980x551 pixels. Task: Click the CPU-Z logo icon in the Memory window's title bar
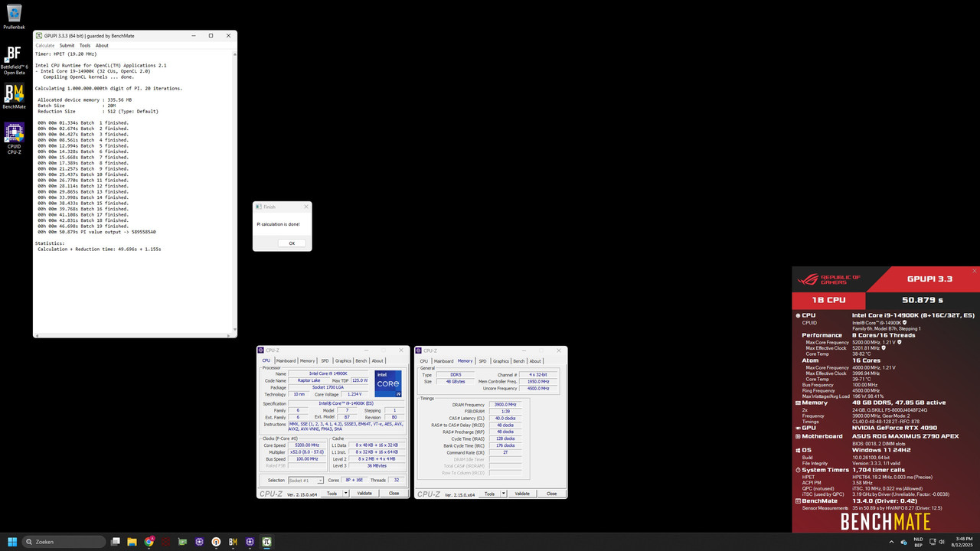(x=418, y=350)
